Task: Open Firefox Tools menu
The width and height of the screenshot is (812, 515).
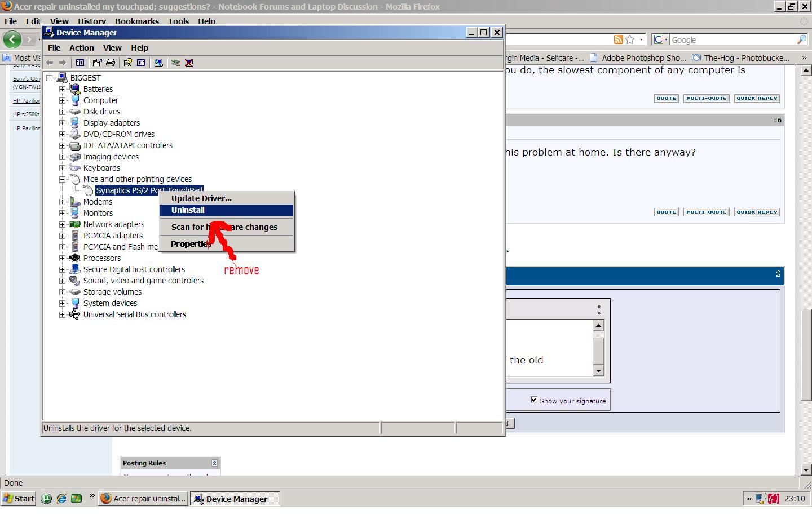Action: 178,21
